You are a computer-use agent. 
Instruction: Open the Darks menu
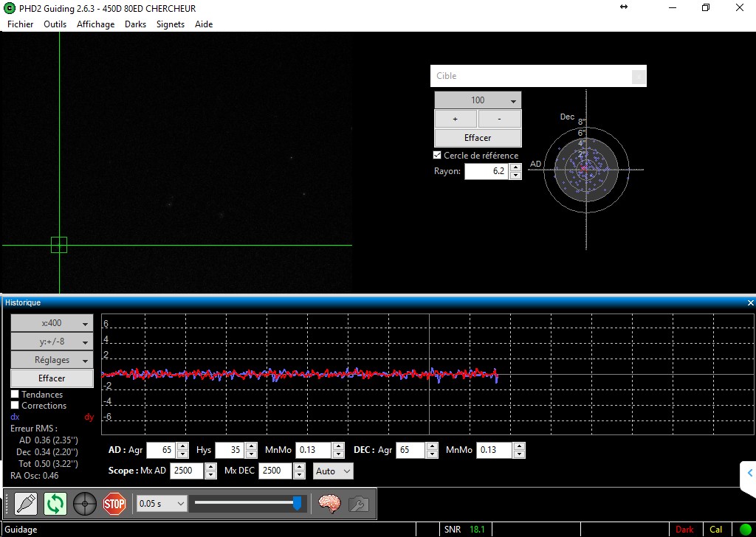(135, 24)
